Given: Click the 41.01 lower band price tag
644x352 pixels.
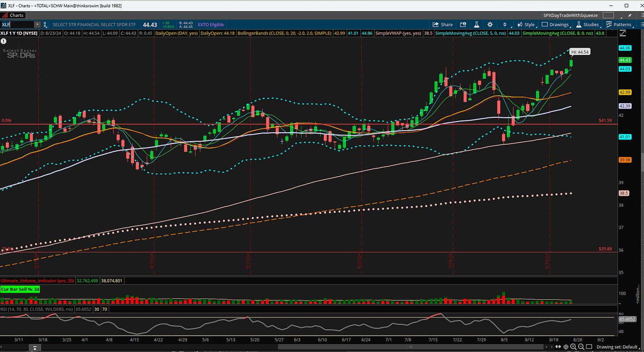Looking at the screenshot, I should [625, 137].
